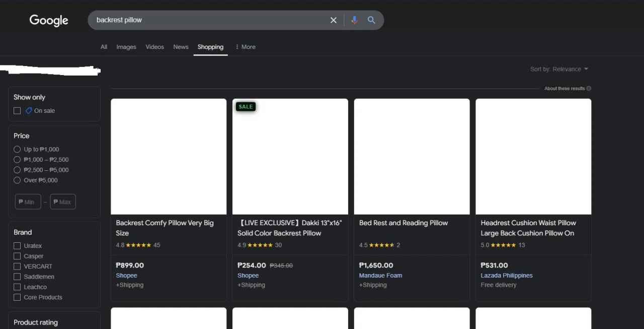Click Free delivery text on Lazada item
Screen dimensions: 644x329
[x=499, y=285]
